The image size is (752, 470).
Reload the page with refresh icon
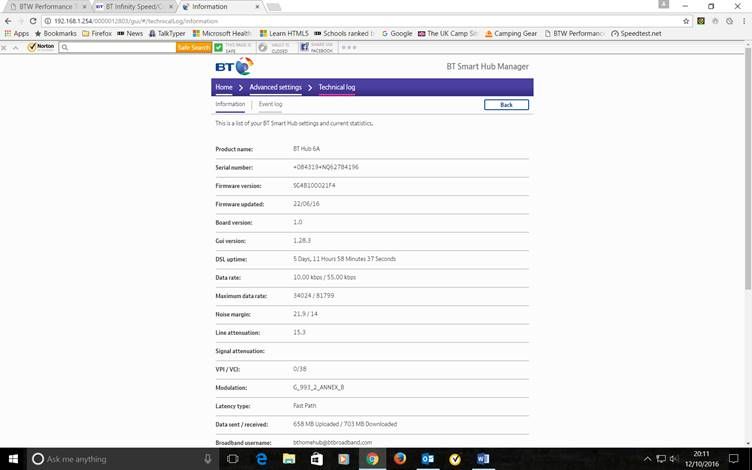33,21
